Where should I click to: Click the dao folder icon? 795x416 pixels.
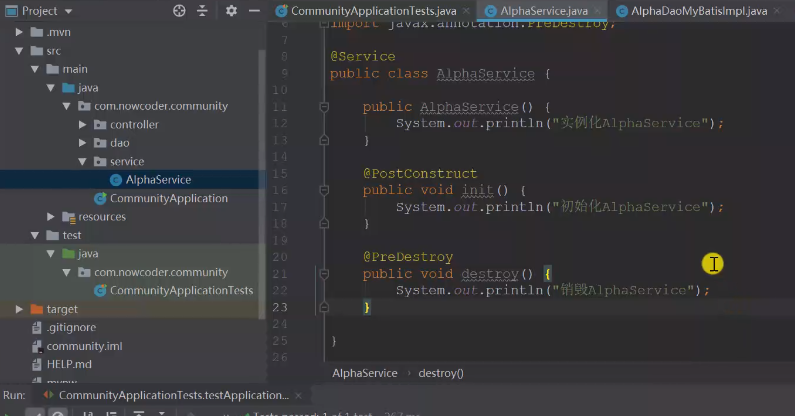tap(100, 143)
